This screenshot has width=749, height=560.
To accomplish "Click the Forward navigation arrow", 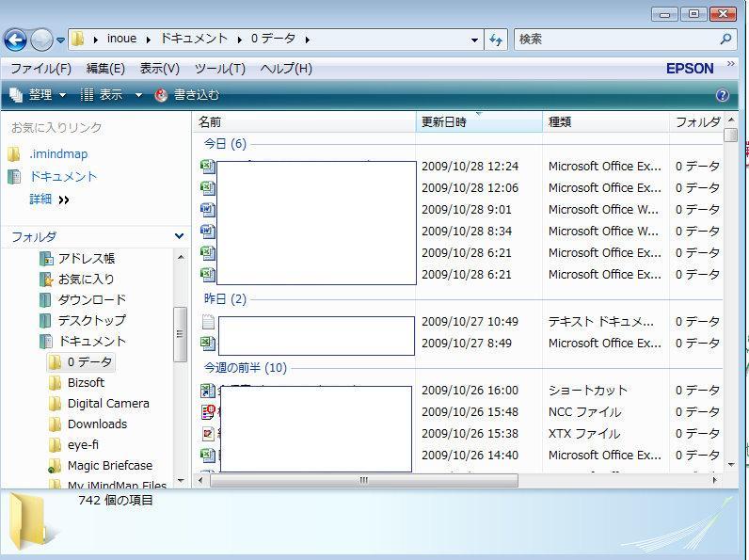I will pyautogui.click(x=41, y=40).
